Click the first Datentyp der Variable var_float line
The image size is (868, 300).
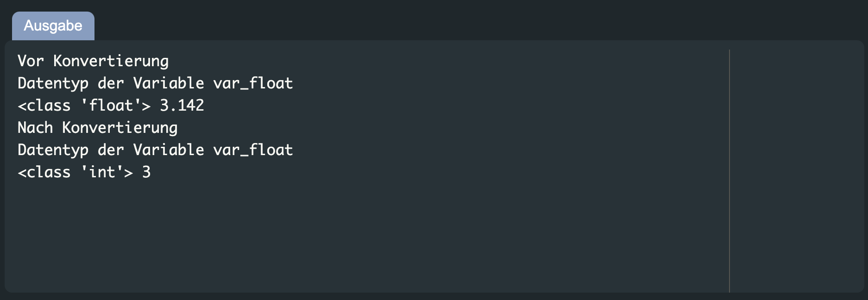[155, 83]
